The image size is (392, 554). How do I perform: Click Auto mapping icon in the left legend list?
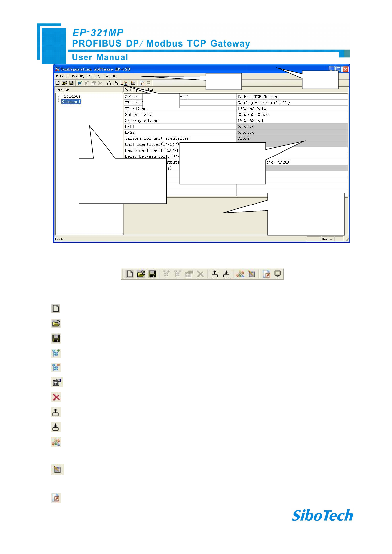56,443
